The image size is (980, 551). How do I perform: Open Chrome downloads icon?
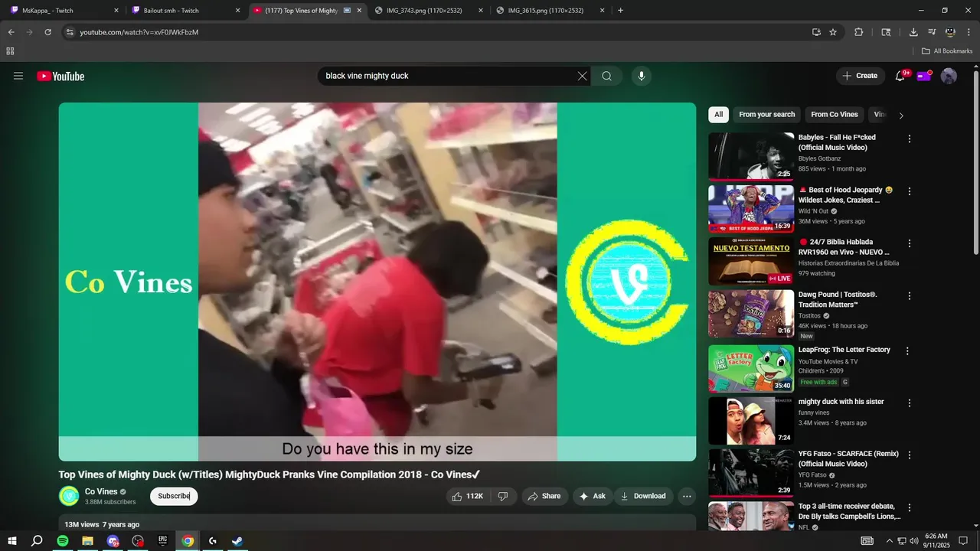point(913,32)
